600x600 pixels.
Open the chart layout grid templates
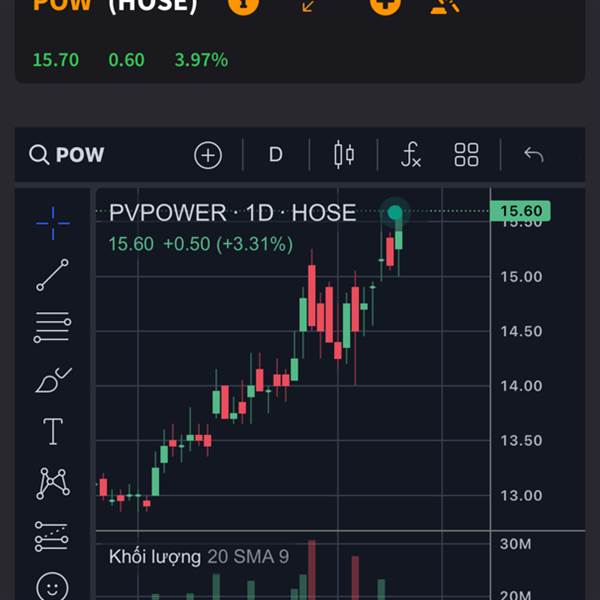pyautogui.click(x=466, y=155)
